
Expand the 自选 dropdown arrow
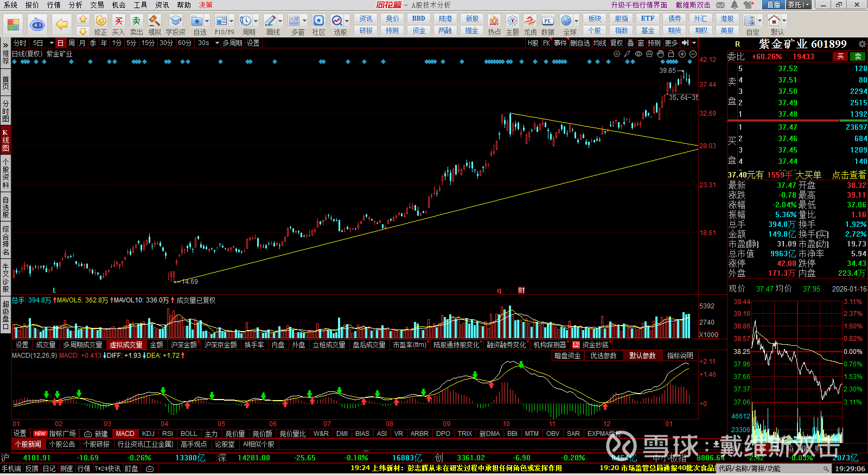[208, 21]
